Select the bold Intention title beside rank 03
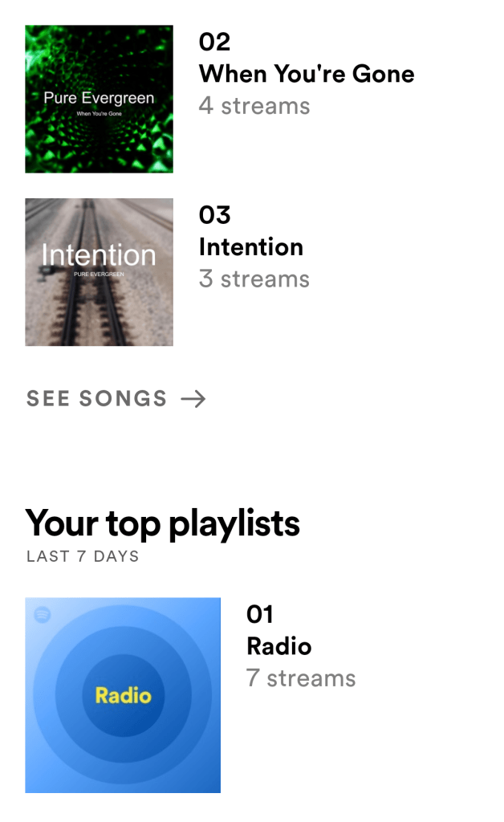The width and height of the screenshot is (504, 822). coord(251,247)
